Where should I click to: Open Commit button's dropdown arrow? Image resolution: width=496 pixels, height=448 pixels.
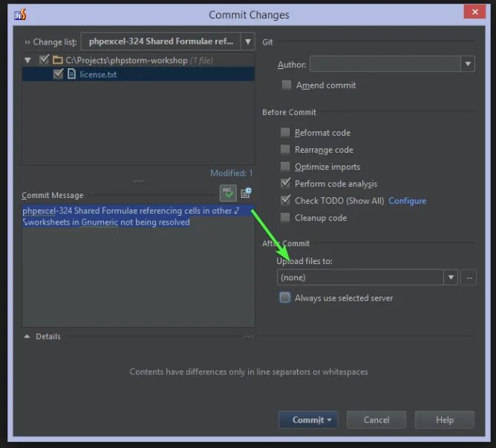click(x=329, y=420)
